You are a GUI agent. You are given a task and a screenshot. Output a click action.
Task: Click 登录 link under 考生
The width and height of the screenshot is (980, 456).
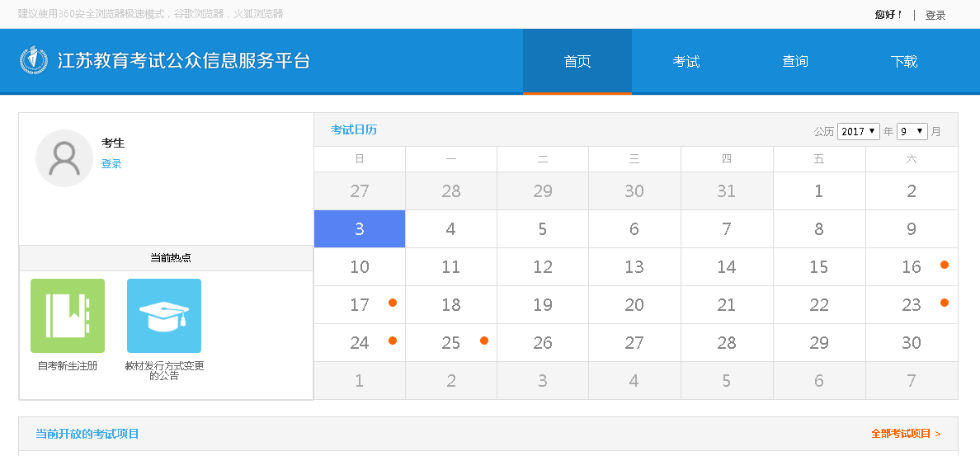click(x=111, y=164)
